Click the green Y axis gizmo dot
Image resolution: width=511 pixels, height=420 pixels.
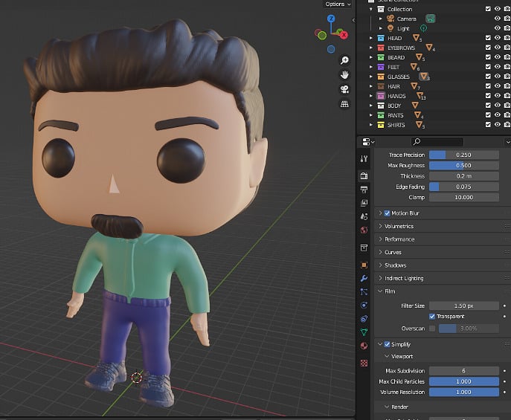point(322,35)
